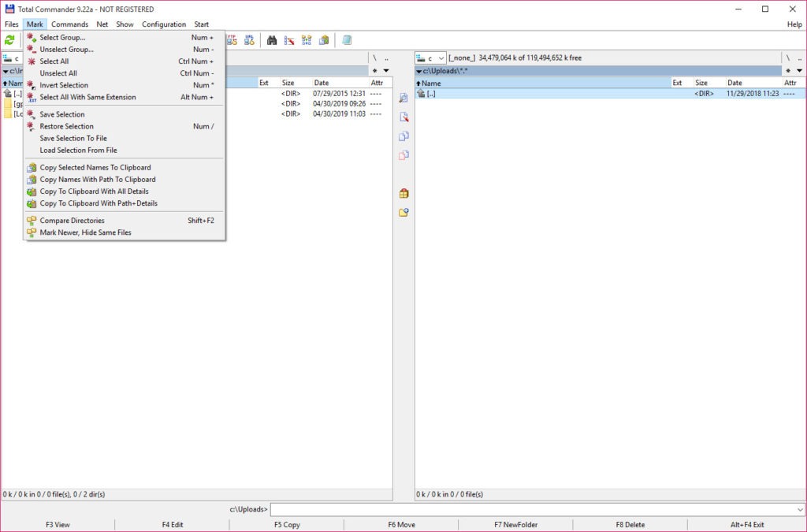This screenshot has height=532, width=807.
Task: Choose Invert Selection menu entry
Action: [124, 85]
